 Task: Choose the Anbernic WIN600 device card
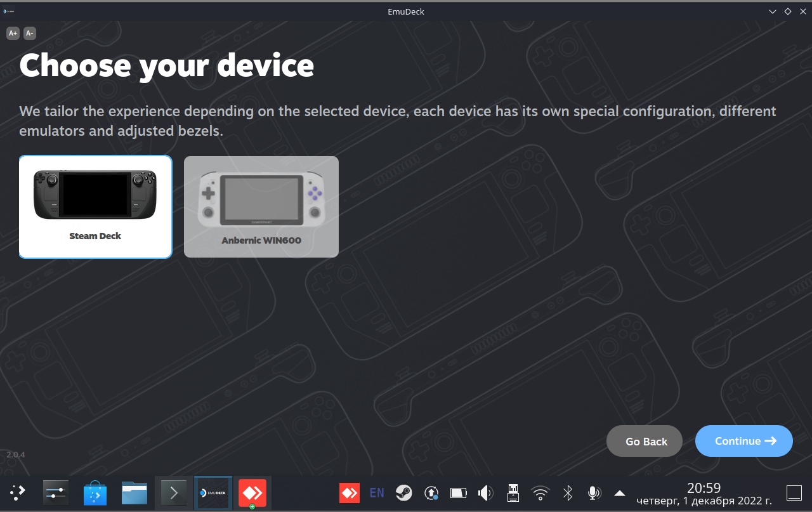[261, 207]
